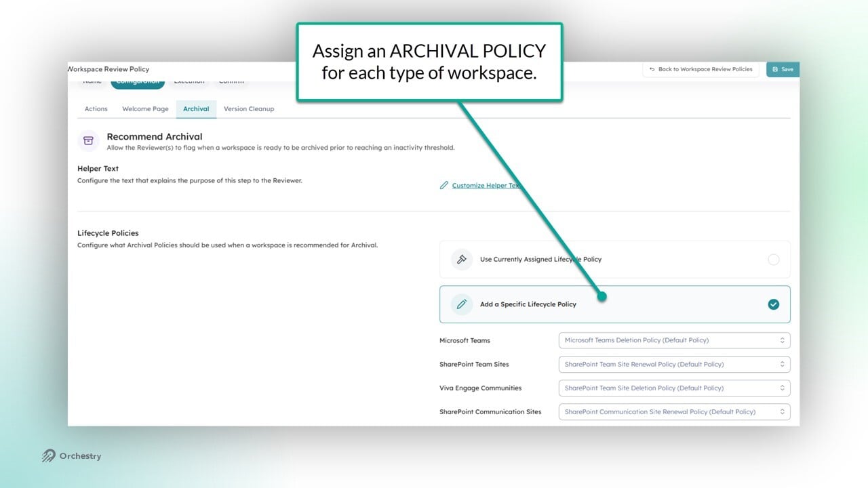Image resolution: width=868 pixels, height=488 pixels.
Task: Click the floppy disk icon in the Save button
Action: 775,69
